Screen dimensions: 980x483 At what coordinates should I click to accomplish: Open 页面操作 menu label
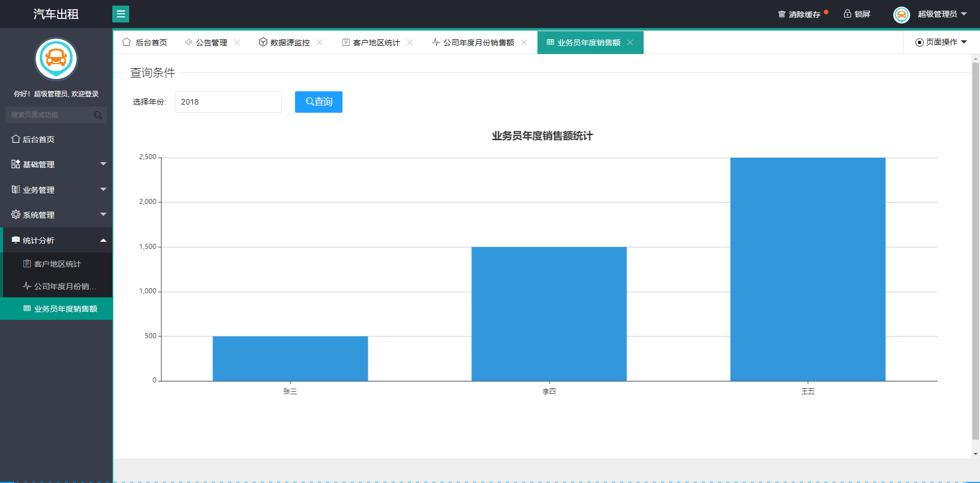pyautogui.click(x=942, y=42)
